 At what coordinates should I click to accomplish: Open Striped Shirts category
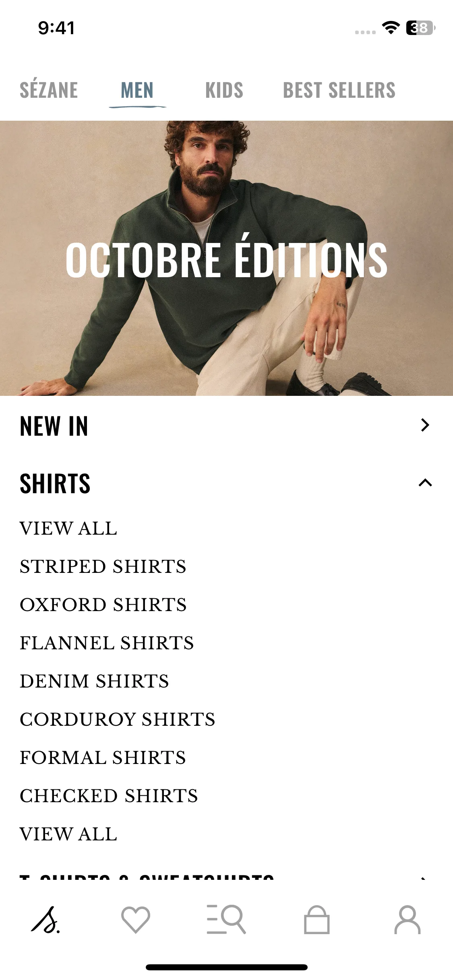(x=103, y=566)
